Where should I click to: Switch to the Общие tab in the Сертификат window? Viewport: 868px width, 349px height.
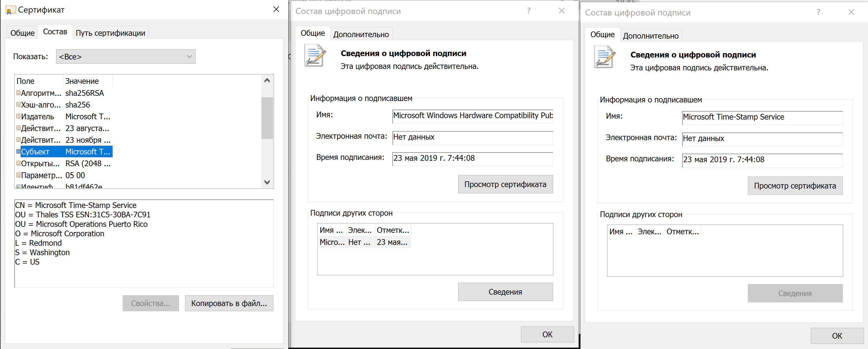(x=22, y=33)
